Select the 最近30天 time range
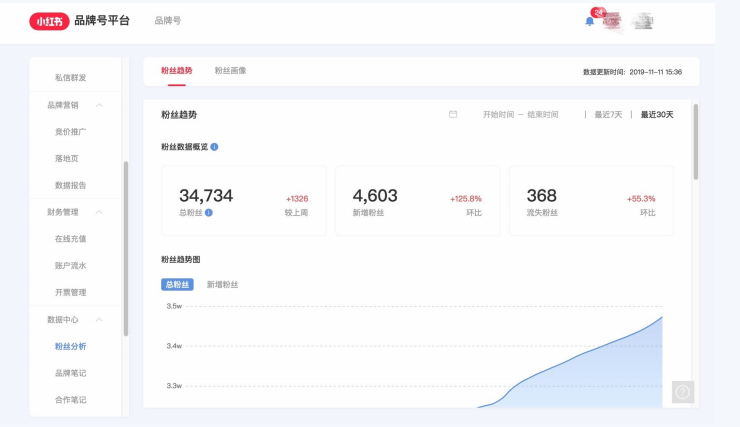This screenshot has width=740, height=427. (656, 115)
